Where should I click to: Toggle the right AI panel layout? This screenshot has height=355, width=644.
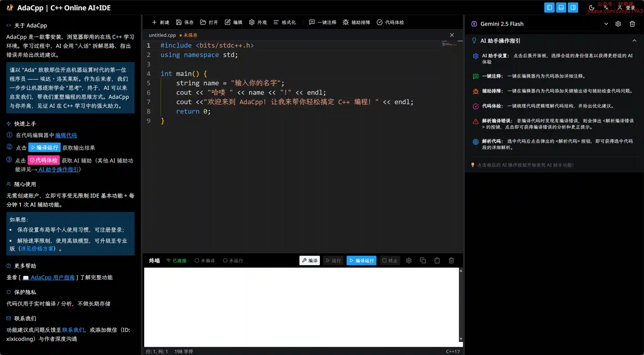pos(573,7)
